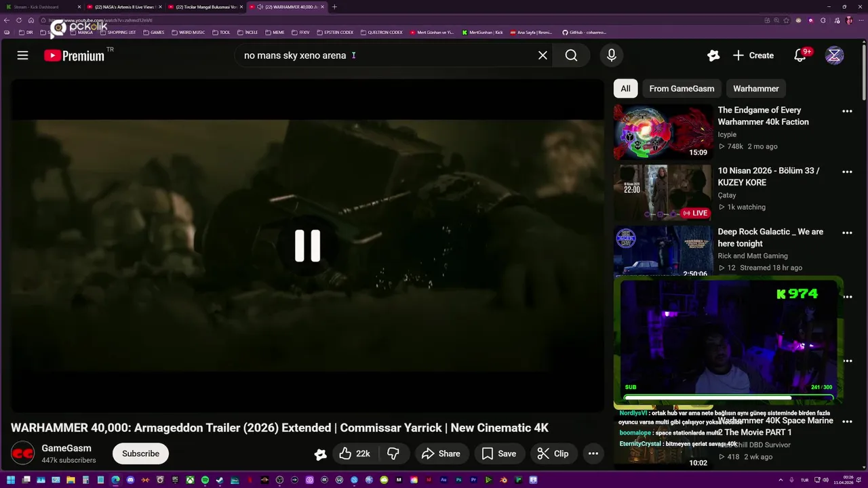Viewport: 868px width, 488px height.
Task: Save the video to a playlist
Action: [x=498, y=453]
